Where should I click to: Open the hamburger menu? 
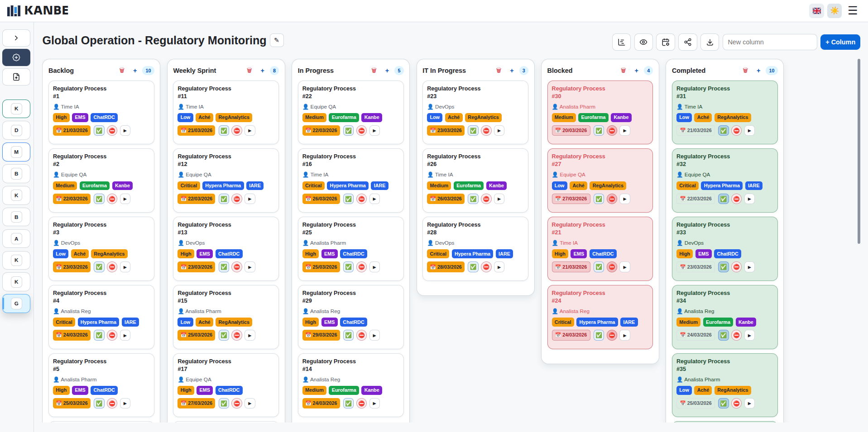click(x=853, y=10)
